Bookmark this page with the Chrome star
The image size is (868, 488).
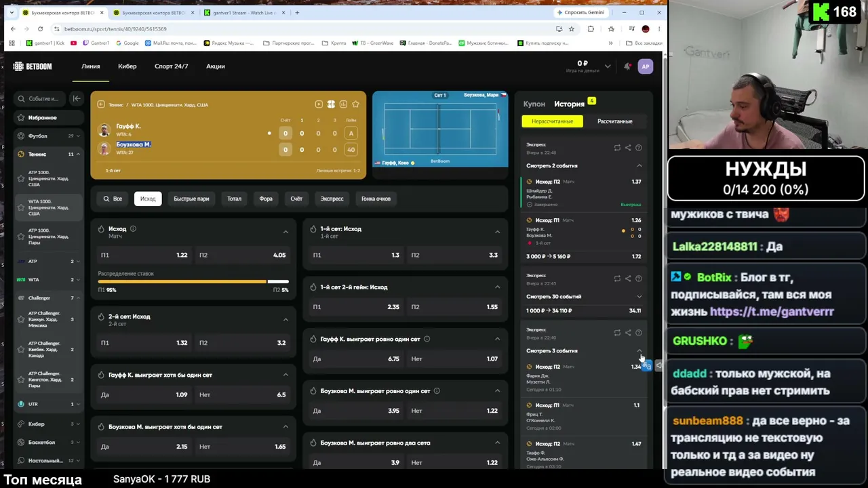[572, 29]
